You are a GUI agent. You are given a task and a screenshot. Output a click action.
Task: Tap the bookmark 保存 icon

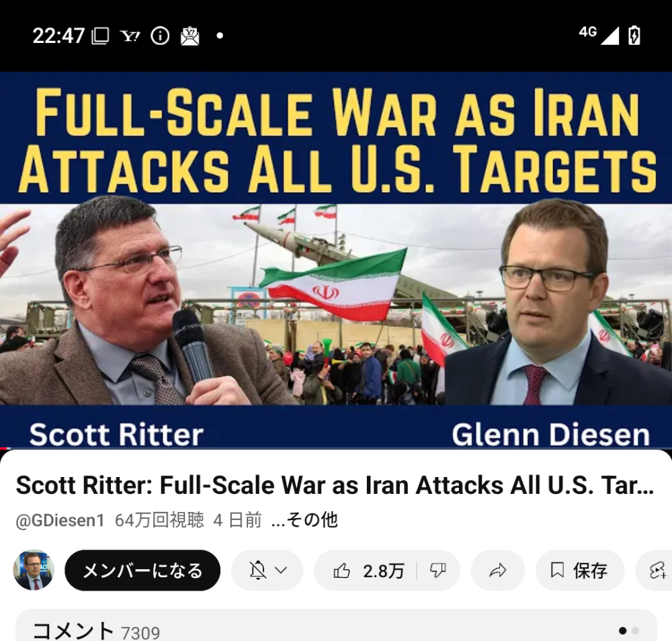(x=557, y=570)
